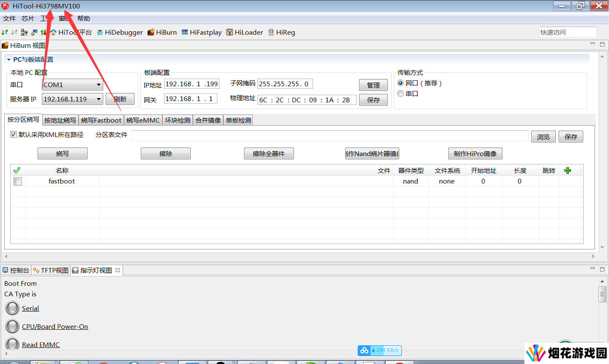
Task: Open the 帮助 menu
Action: pos(84,19)
